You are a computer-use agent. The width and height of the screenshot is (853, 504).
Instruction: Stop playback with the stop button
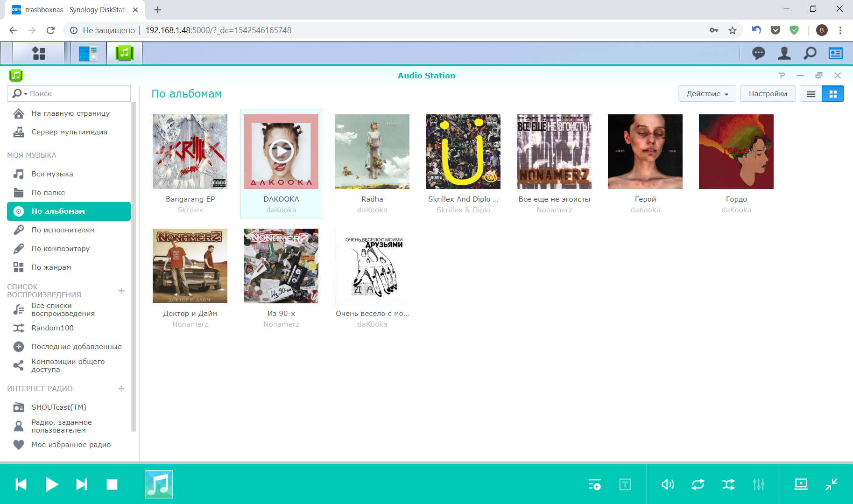[112, 484]
